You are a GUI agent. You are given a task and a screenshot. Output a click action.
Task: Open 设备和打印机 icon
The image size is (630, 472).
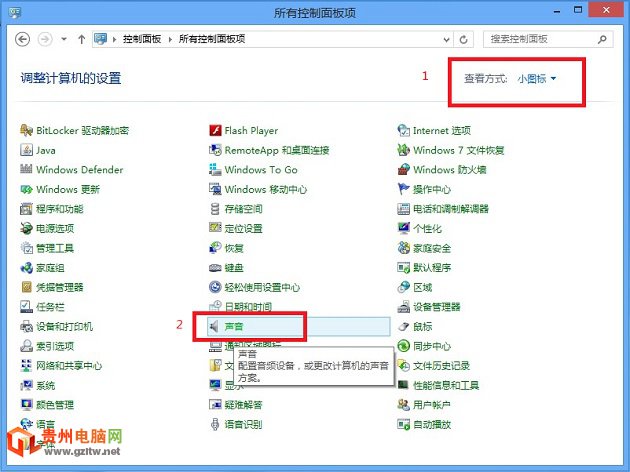point(27,326)
